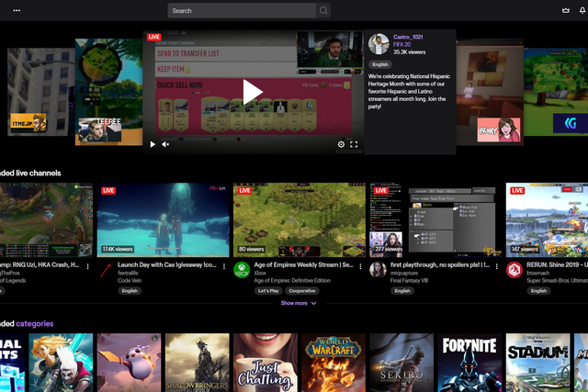Click English tag under Code Vein stream
Viewport: 588px width, 392px height.
coord(130,291)
